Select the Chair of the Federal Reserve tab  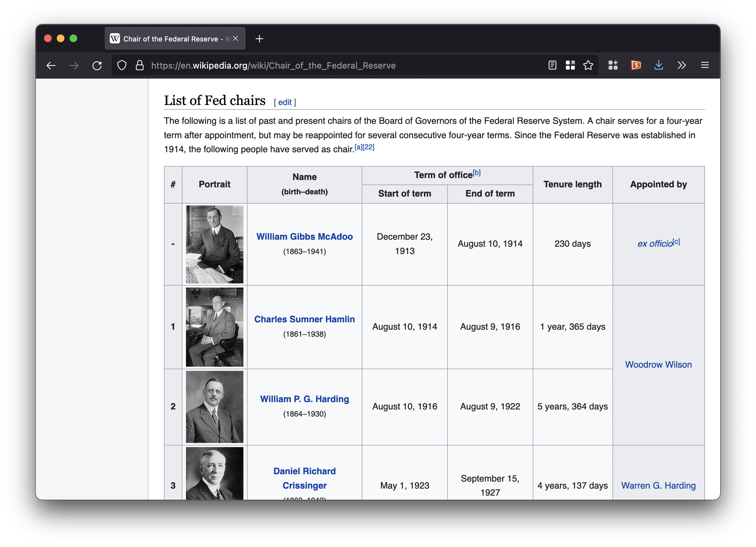170,39
